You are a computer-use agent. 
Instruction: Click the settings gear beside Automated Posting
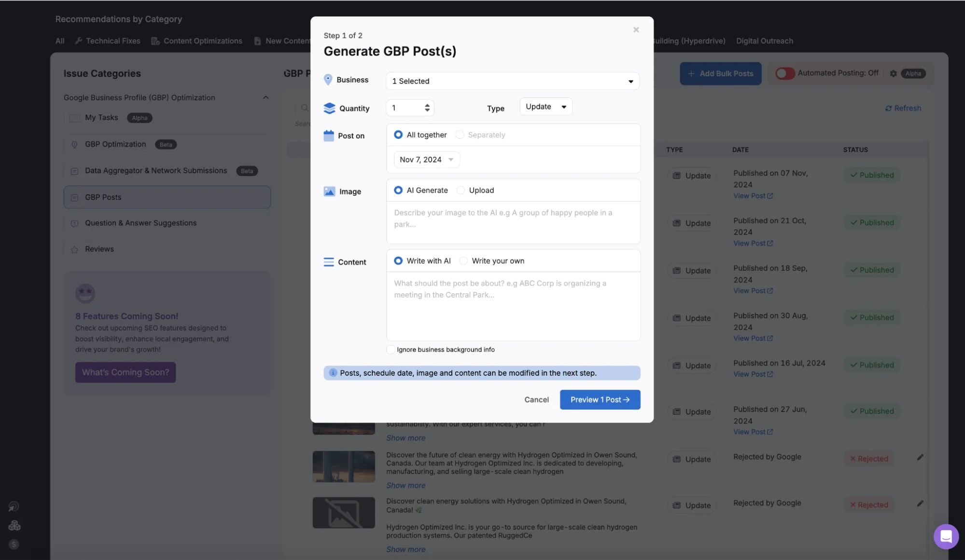[893, 73]
